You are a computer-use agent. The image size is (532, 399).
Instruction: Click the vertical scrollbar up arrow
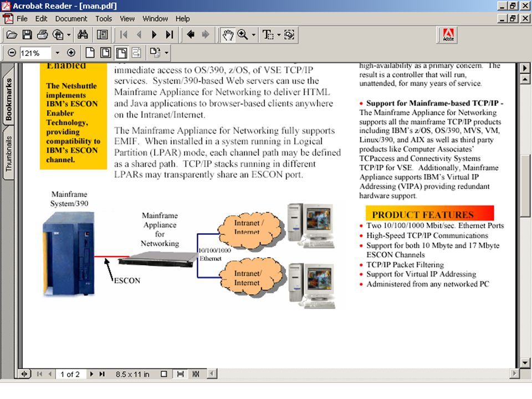pos(525,79)
